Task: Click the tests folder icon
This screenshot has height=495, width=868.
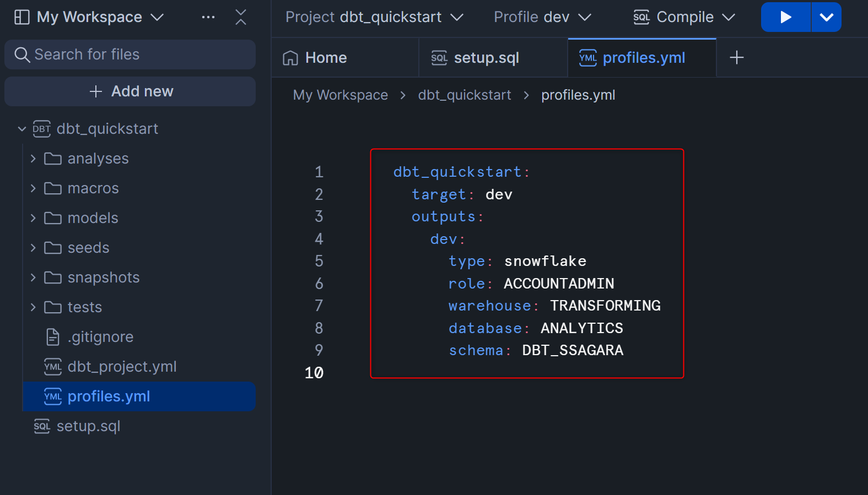Action: point(53,307)
